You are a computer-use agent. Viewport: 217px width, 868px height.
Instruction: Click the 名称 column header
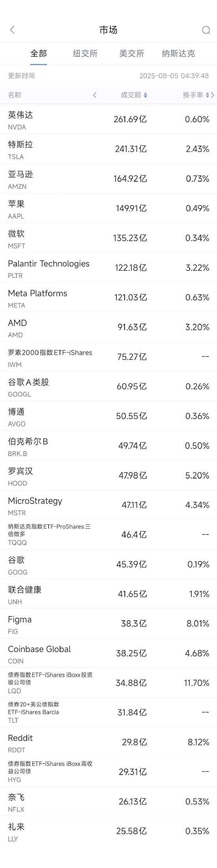[x=15, y=95]
